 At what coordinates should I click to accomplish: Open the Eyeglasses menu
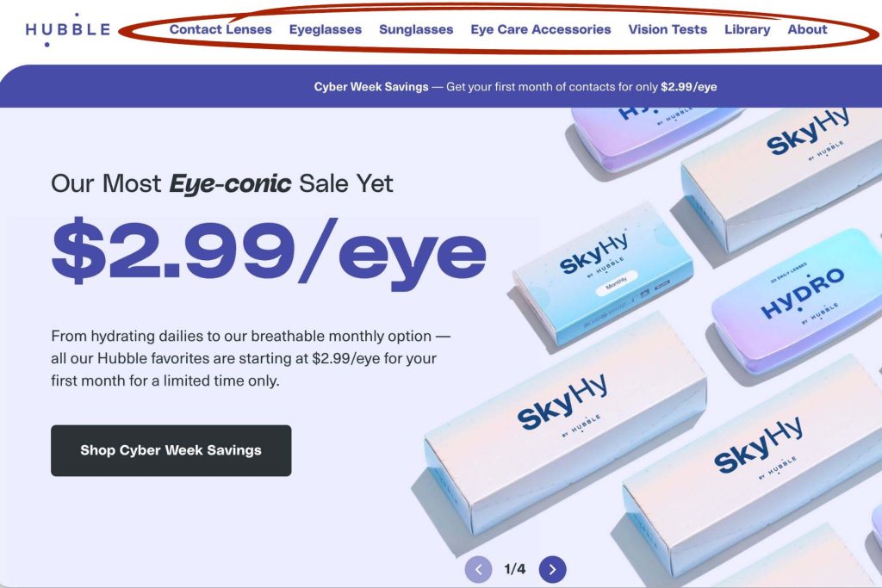(326, 29)
